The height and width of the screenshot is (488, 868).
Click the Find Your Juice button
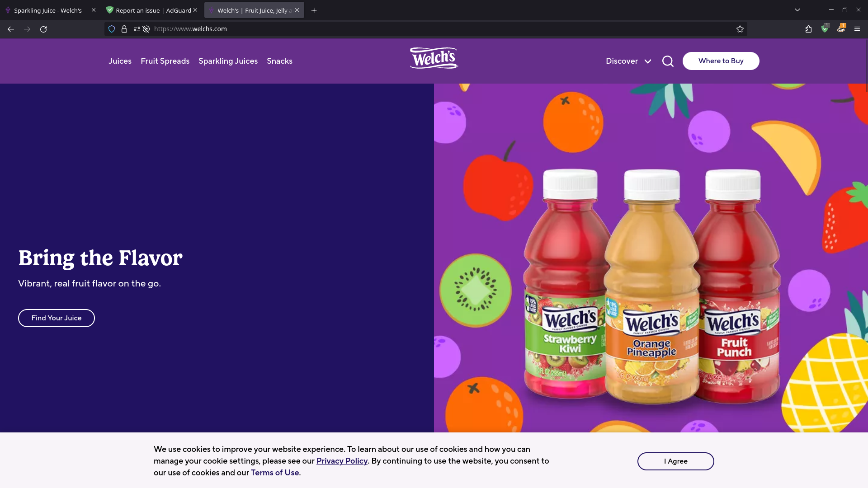(x=56, y=318)
